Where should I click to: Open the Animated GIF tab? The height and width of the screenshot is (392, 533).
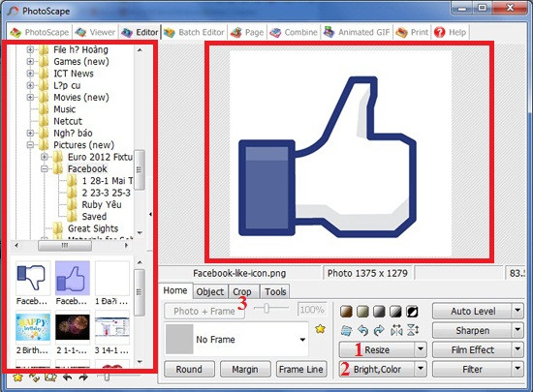point(357,32)
